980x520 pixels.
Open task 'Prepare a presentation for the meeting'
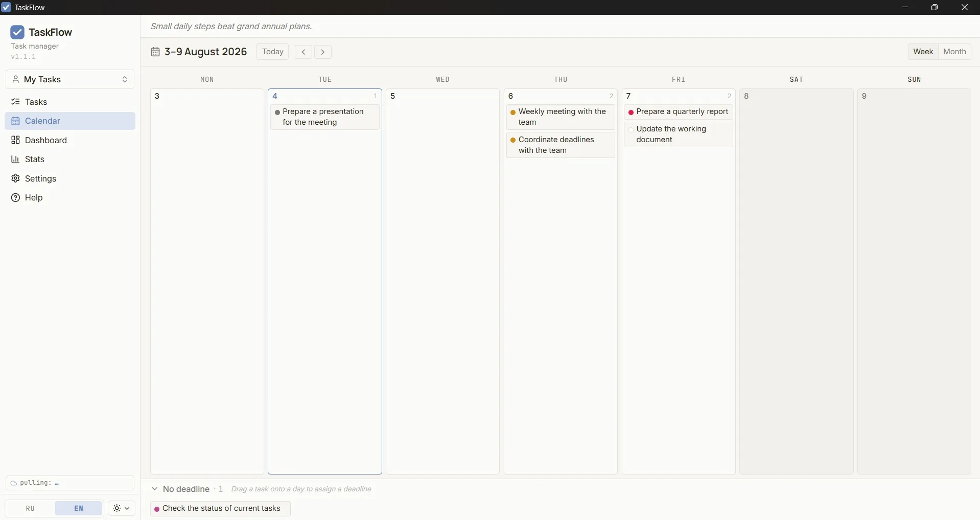[325, 117]
